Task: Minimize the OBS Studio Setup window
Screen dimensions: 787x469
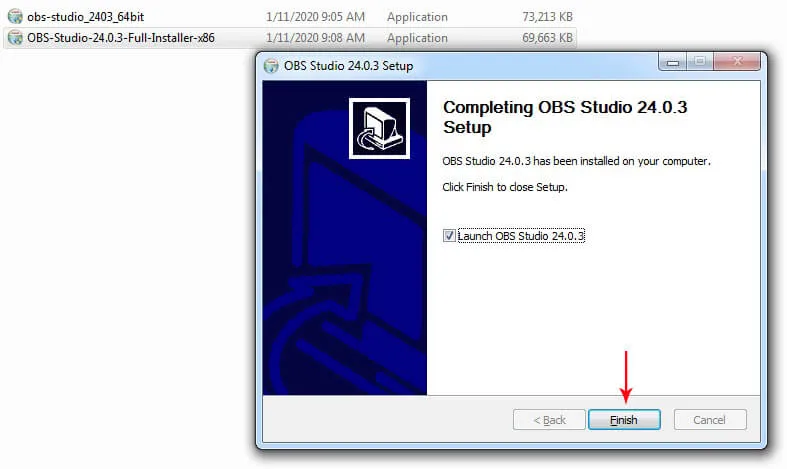Action: 673,62
